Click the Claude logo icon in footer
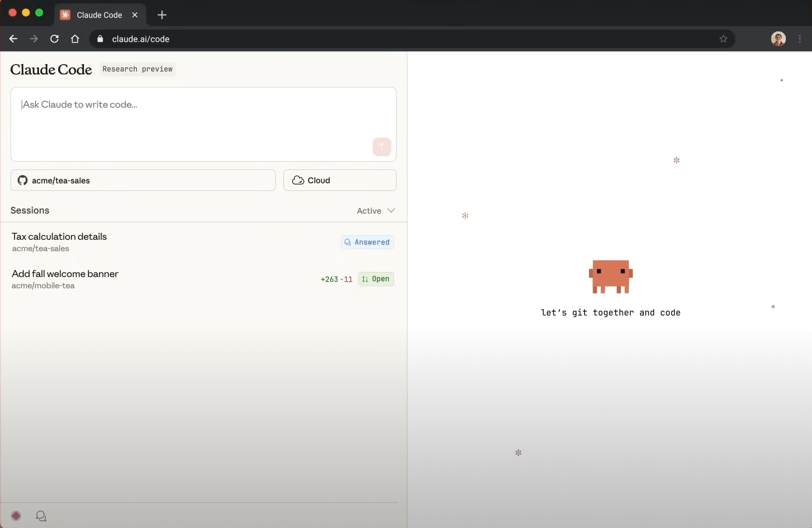Viewport: 812px width, 528px height. pos(16,516)
